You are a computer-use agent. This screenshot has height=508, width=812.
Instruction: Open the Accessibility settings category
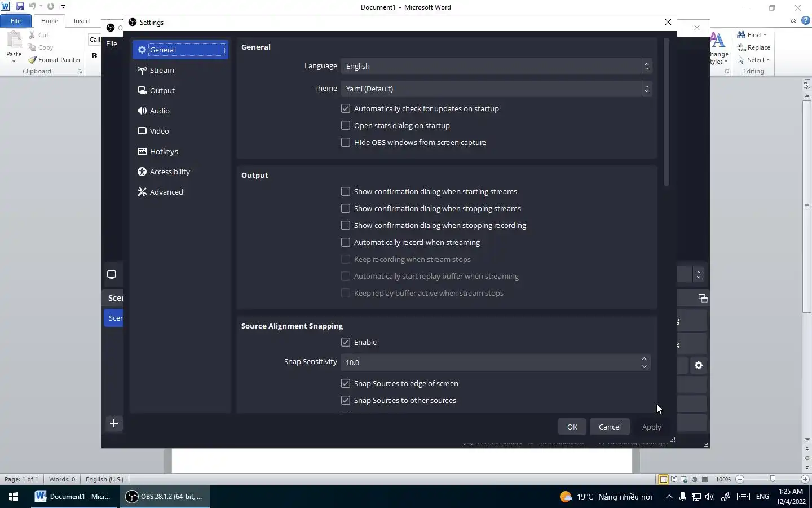click(x=180, y=172)
